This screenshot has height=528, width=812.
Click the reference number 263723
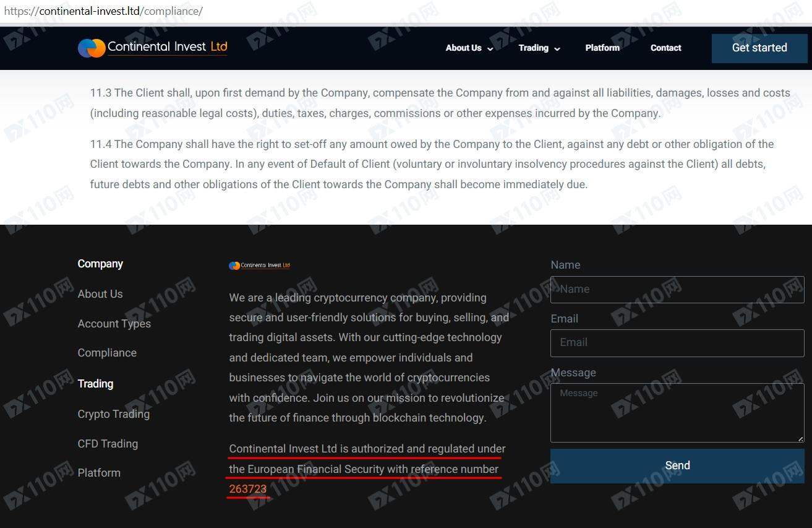[247, 489]
